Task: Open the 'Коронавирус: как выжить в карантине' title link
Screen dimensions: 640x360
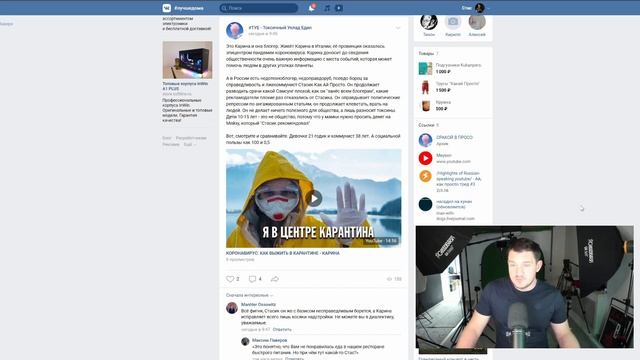Action: coord(282,253)
